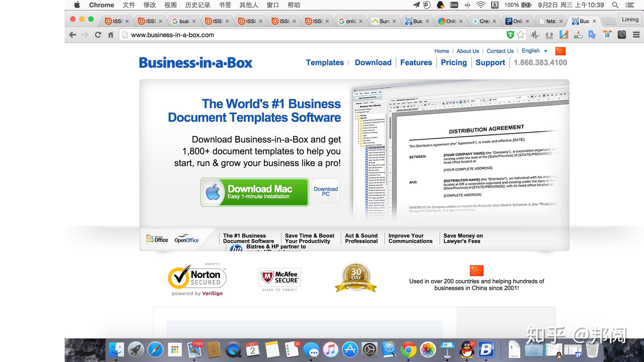
Task: Select 'Improve Your Communications' slide
Action: [x=410, y=238]
